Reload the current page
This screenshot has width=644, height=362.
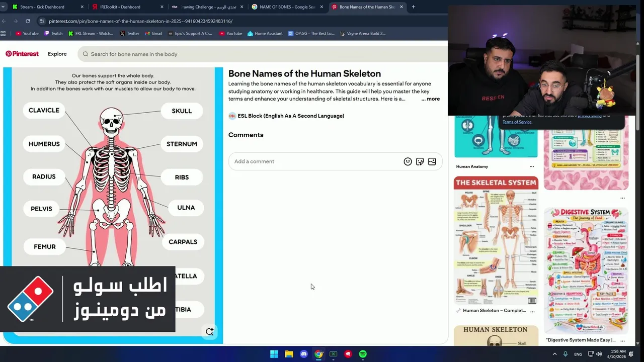click(x=28, y=21)
